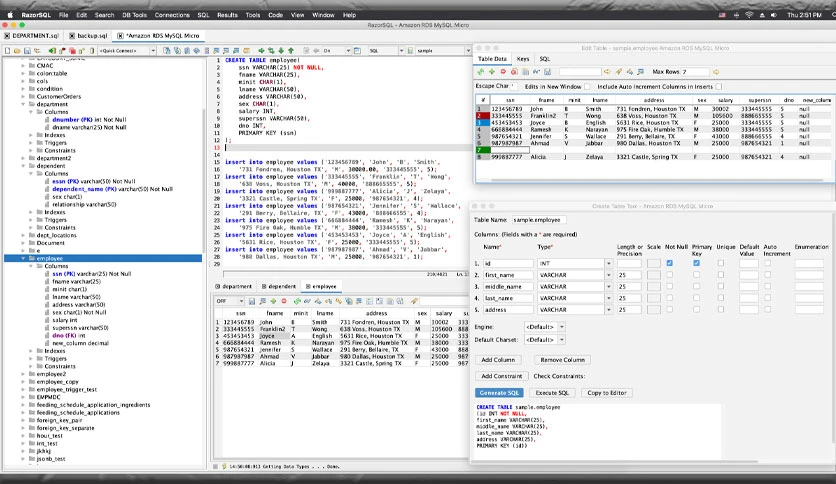Click green refresh icon in results toolbar

298,301
